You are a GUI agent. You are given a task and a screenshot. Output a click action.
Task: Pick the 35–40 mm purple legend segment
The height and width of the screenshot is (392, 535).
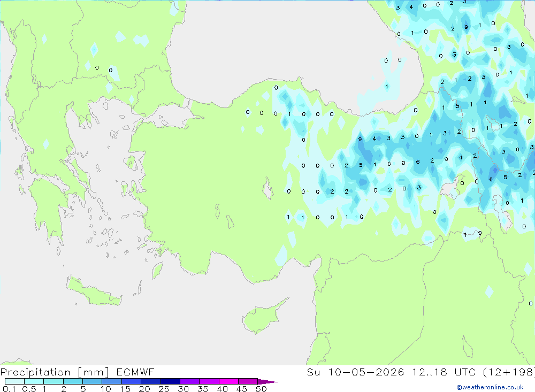tap(209, 381)
